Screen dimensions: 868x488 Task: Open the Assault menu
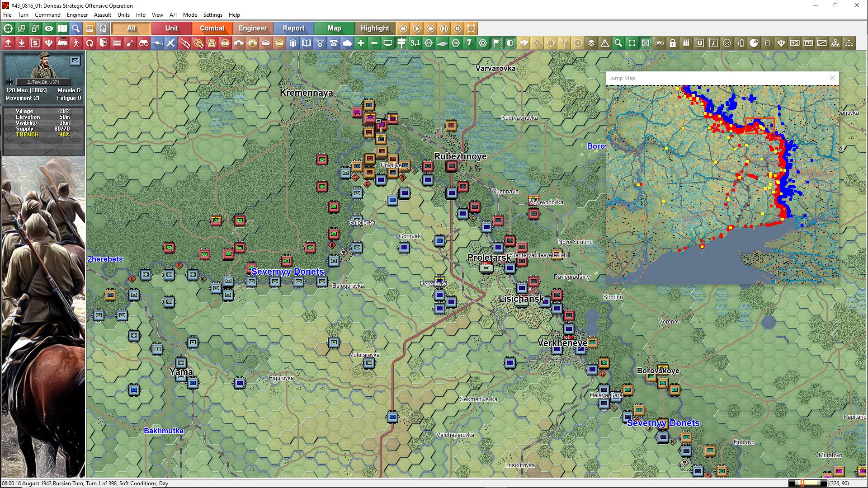[x=102, y=15]
